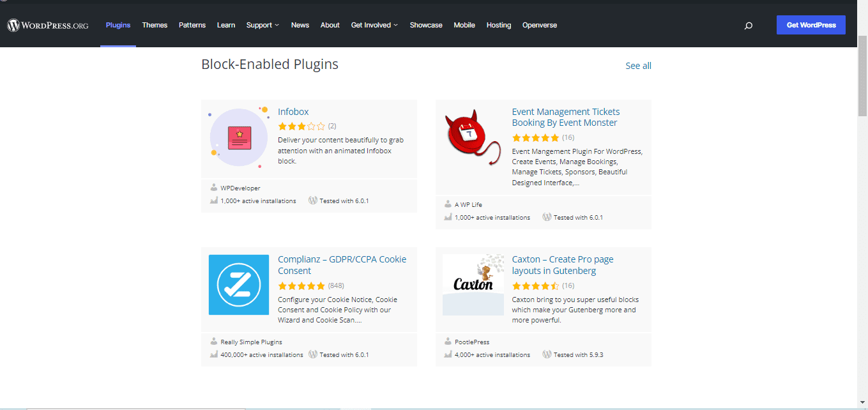The width and height of the screenshot is (868, 410).
Task: Click the vertical scrollbar thumb
Action: tap(862, 75)
